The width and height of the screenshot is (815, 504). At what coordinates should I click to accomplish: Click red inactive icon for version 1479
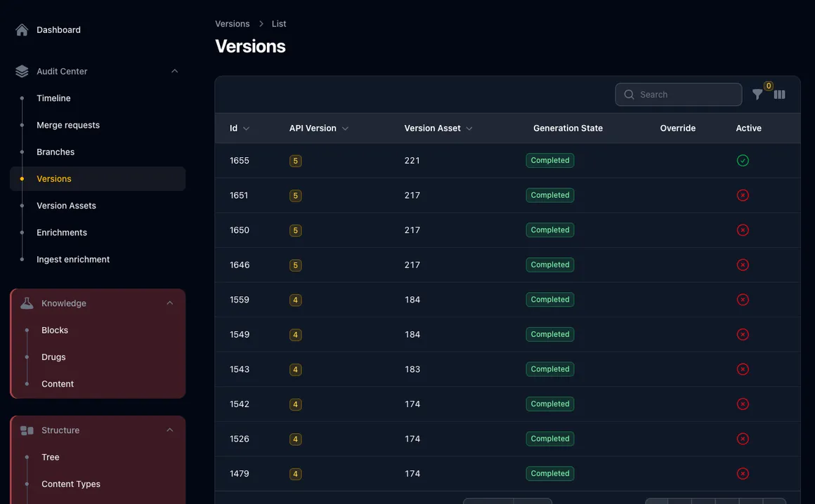743,473
